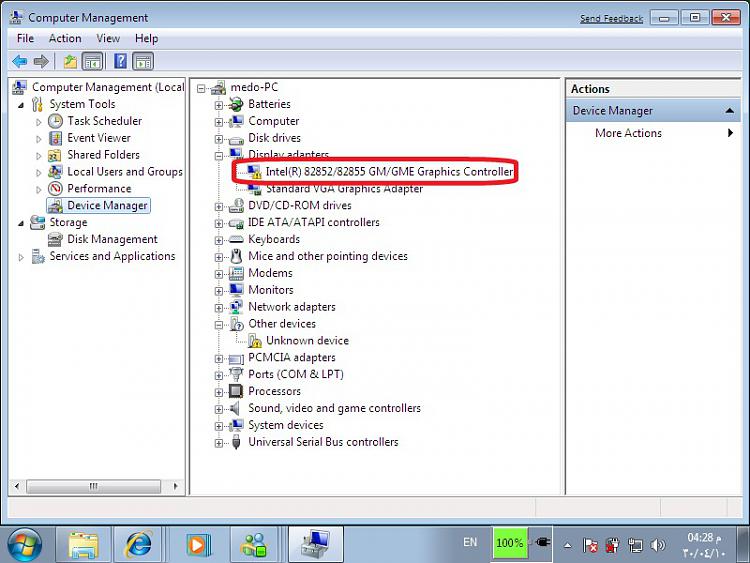The width and height of the screenshot is (750, 563).
Task: Toggle the Show/Hide Console Tree icon
Action: (x=93, y=61)
